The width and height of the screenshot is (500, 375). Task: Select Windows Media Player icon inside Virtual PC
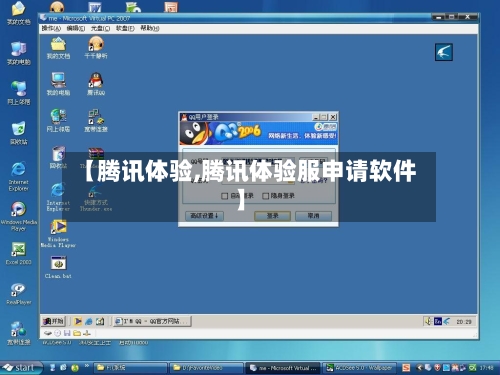(x=59, y=227)
